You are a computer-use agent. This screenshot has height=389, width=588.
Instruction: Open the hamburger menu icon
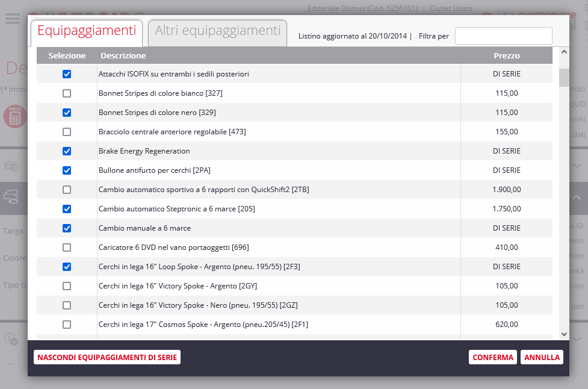coord(13,18)
